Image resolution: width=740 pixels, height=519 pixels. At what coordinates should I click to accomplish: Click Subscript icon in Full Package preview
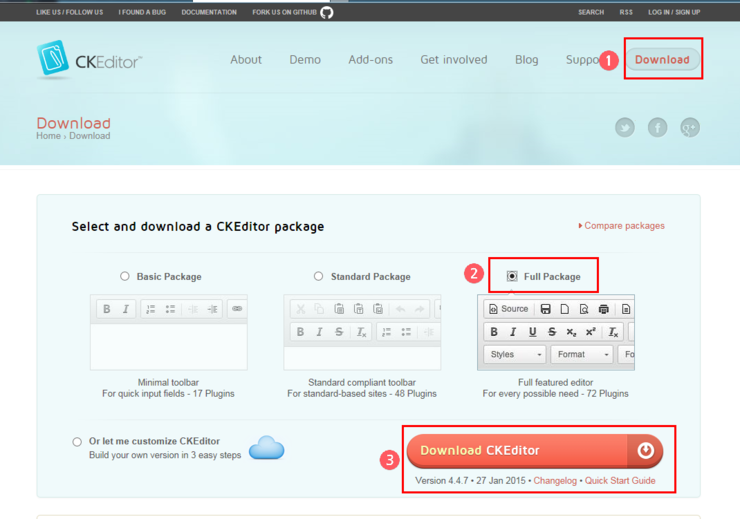(571, 332)
